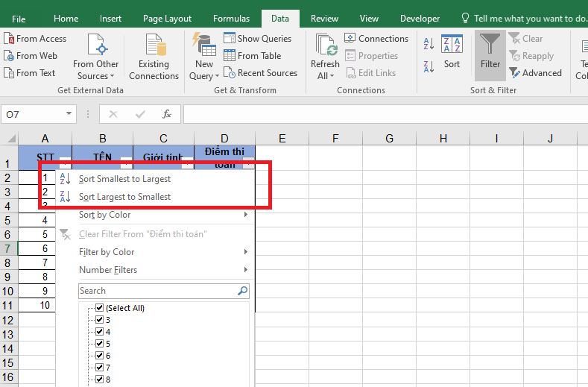Viewport: 588px width, 387px height.
Task: Uncheck the value 3 checkbox
Action: coord(99,320)
